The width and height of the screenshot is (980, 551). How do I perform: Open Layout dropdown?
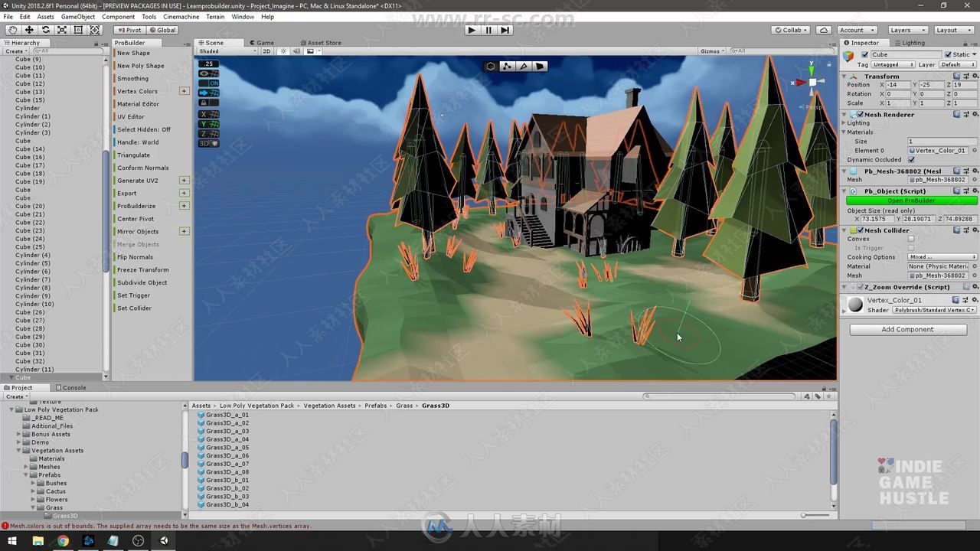pos(953,30)
